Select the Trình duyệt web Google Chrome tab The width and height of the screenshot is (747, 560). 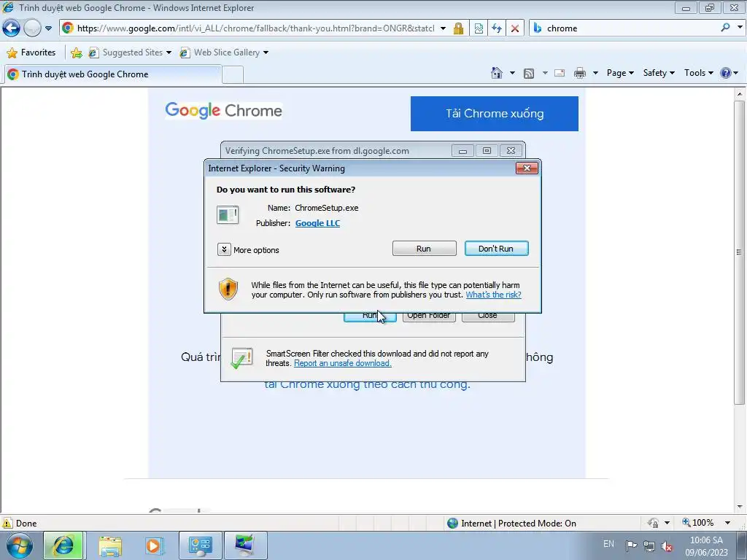click(113, 74)
